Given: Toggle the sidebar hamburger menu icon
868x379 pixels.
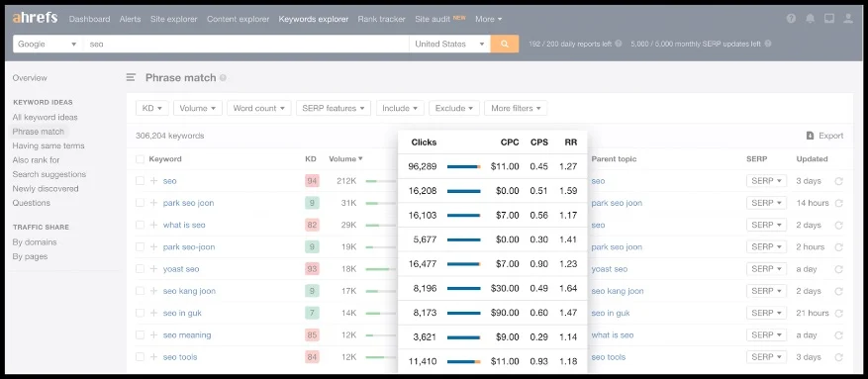Looking at the screenshot, I should coord(131,77).
